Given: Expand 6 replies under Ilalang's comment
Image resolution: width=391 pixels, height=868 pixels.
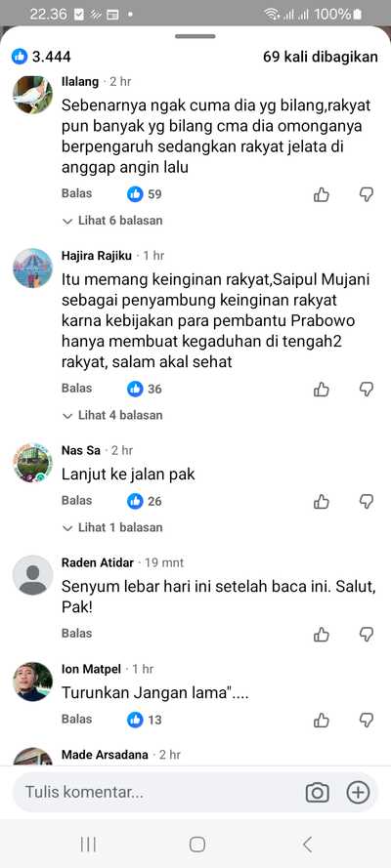Looking at the screenshot, I should (113, 221).
